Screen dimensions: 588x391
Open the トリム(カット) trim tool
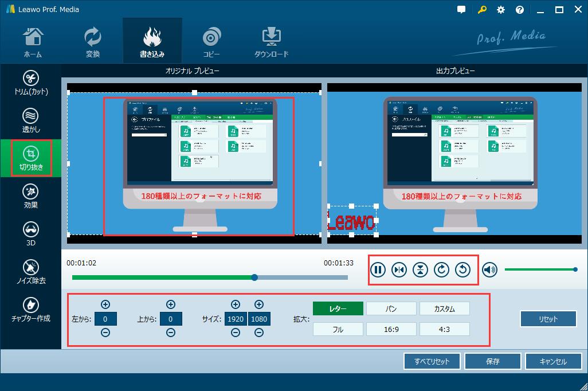coord(31,83)
